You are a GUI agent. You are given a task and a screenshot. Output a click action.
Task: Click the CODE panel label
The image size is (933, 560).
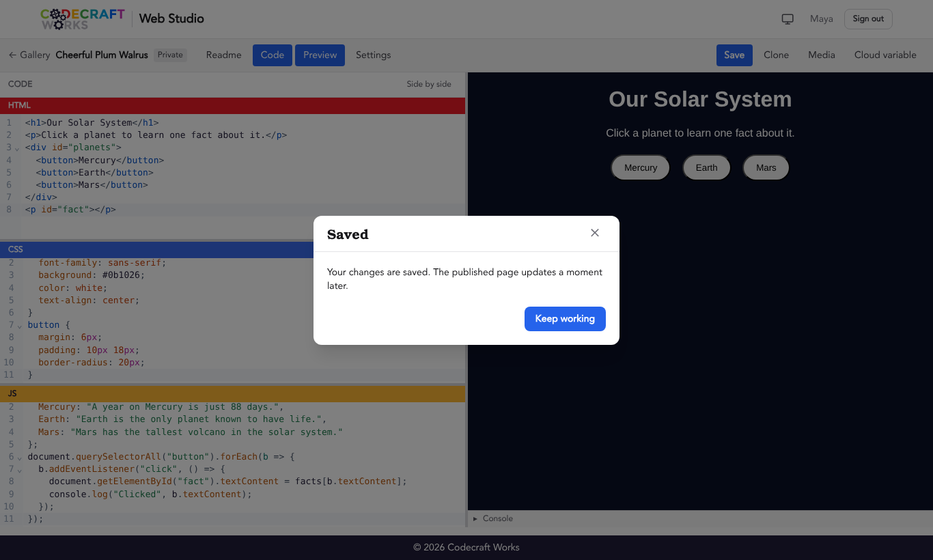(20, 84)
